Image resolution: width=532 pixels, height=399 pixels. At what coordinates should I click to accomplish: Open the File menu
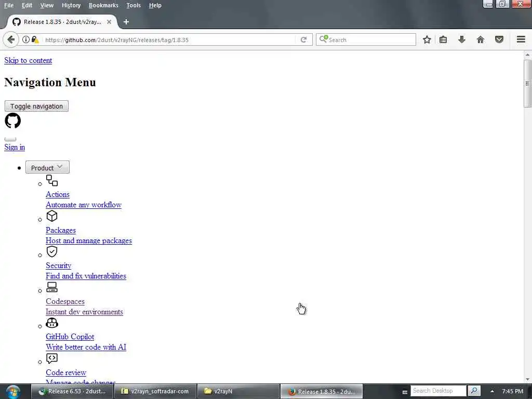point(9,5)
